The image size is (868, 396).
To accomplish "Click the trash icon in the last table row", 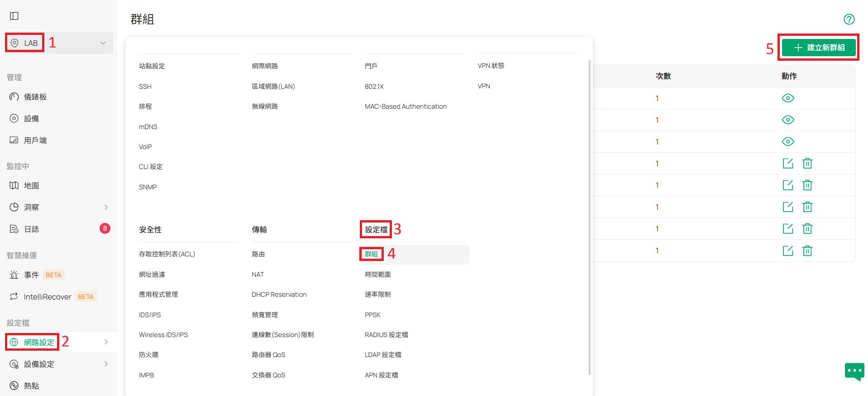I will coord(807,251).
